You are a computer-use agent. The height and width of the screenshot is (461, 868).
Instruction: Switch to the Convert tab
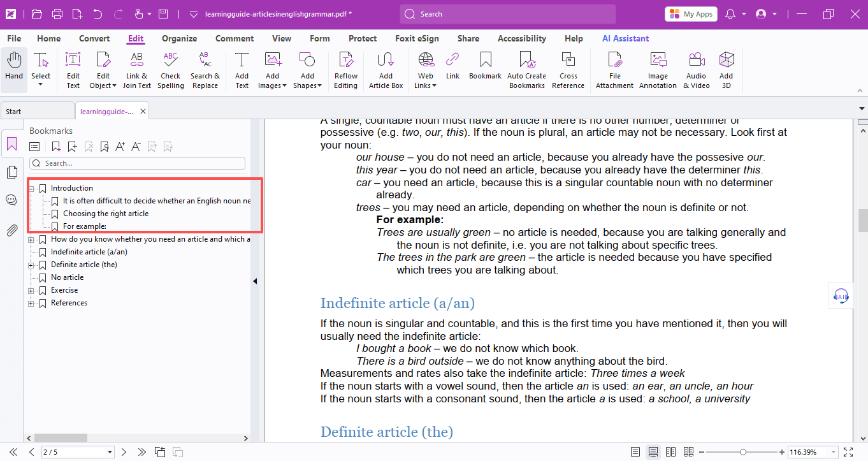(94, 38)
